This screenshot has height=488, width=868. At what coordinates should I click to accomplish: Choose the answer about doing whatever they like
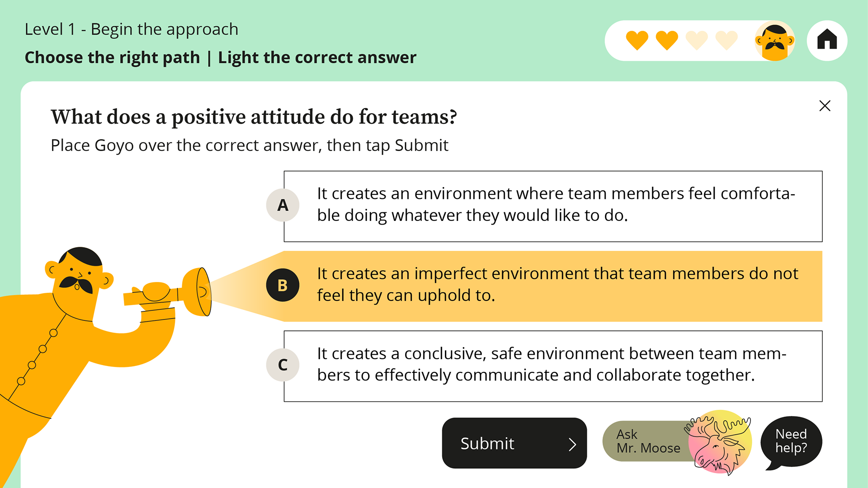pyautogui.click(x=553, y=206)
